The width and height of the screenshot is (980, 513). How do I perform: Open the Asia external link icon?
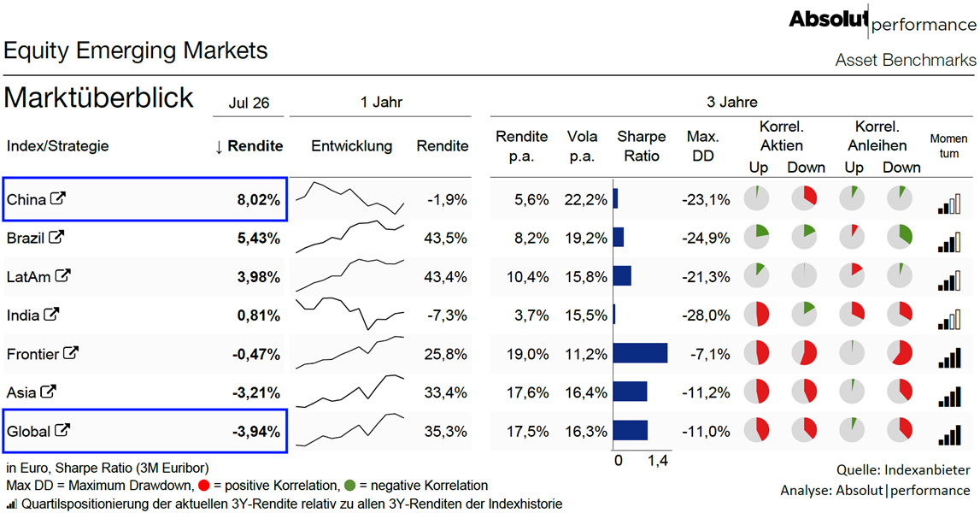[x=48, y=392]
